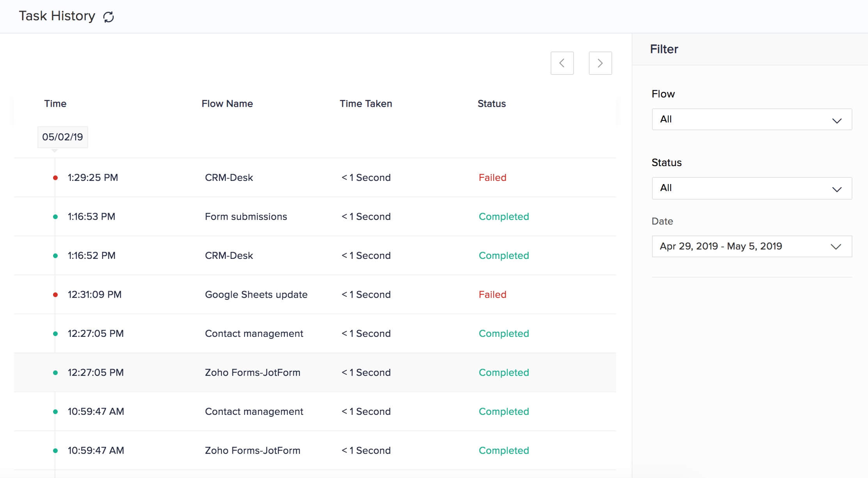Viewport: 868px width, 478px height.
Task: Click the Time Taken column header
Action: [x=366, y=104]
